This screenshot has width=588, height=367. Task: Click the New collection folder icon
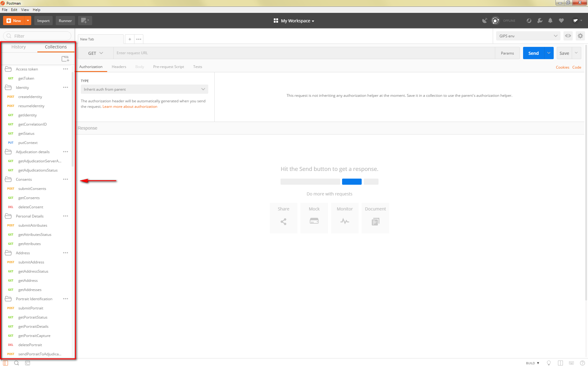coord(65,59)
